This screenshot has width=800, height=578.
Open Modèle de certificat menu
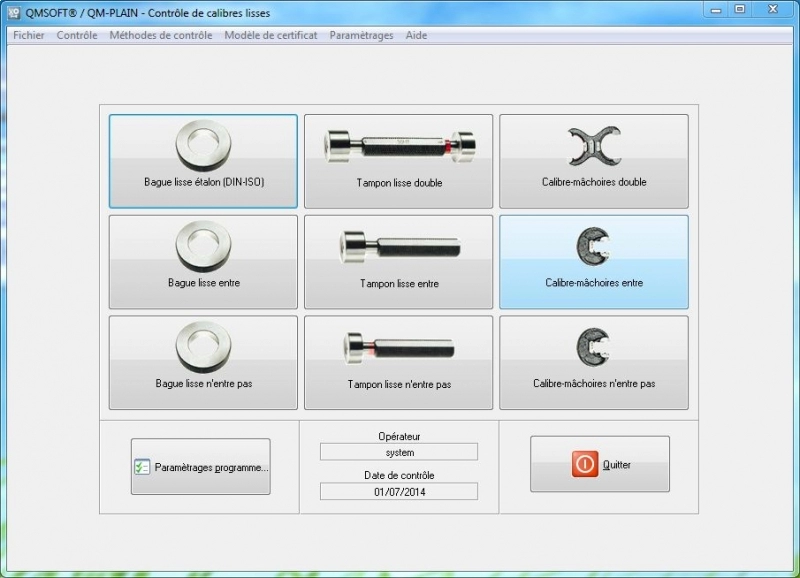tap(271, 35)
